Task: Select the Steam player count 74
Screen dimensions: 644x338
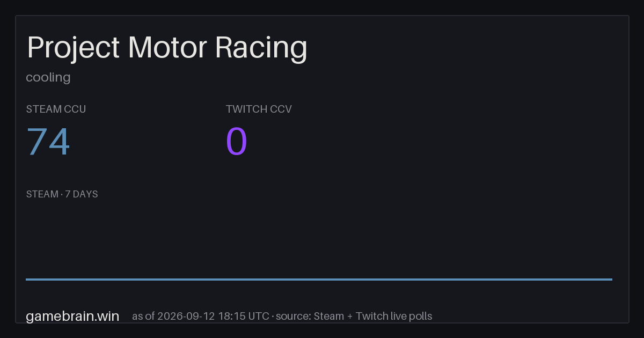Action: coord(48,142)
